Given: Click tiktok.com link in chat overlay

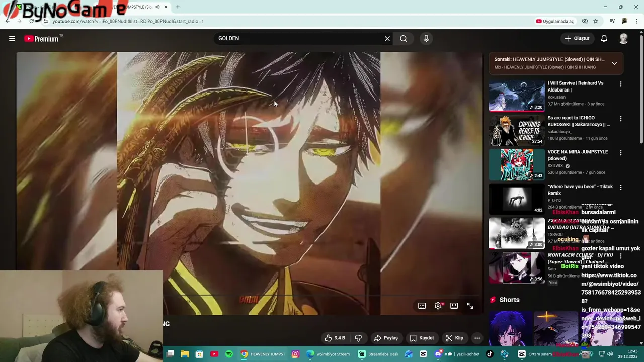Looking at the screenshot, I should (x=611, y=306).
